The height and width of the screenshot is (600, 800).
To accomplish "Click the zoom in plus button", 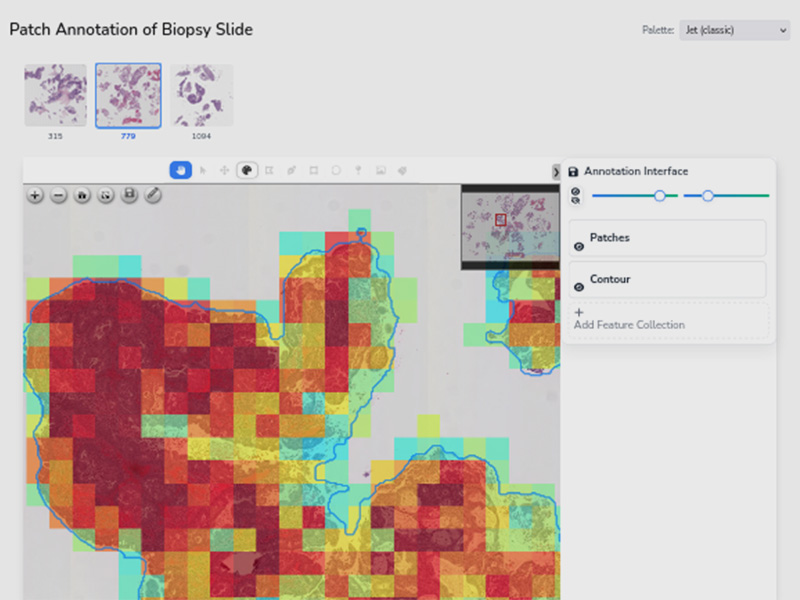I will [x=35, y=196].
